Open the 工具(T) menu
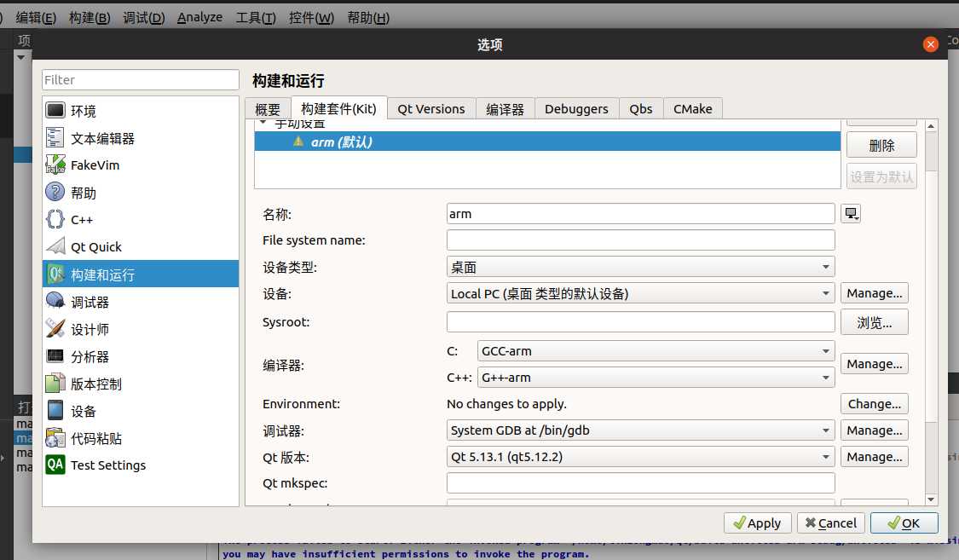Image resolution: width=959 pixels, height=560 pixels. pos(256,17)
